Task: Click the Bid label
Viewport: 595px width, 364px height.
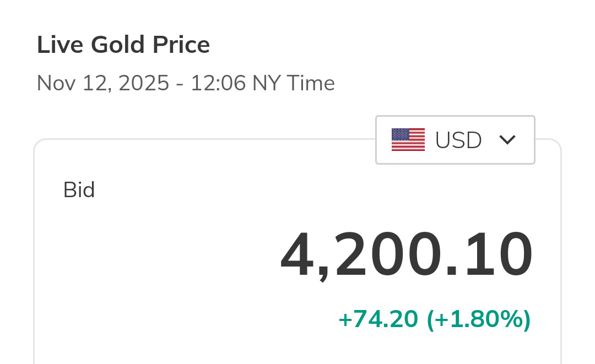Action: pos(79,190)
